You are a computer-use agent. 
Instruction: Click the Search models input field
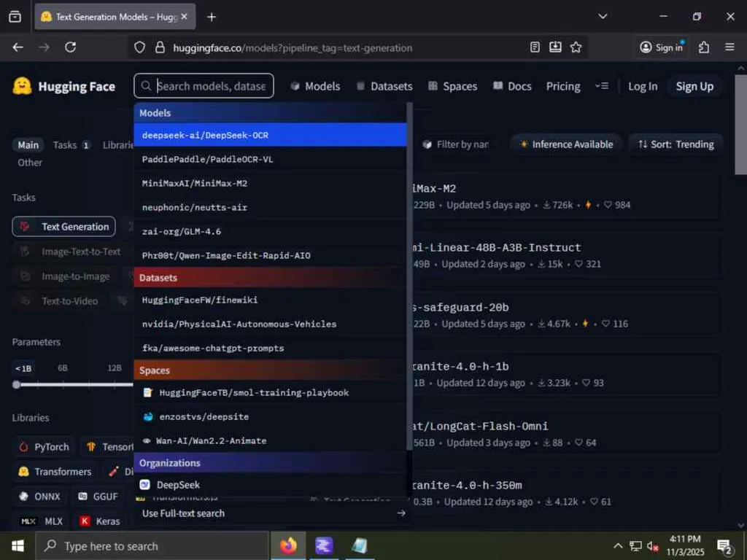pos(204,86)
